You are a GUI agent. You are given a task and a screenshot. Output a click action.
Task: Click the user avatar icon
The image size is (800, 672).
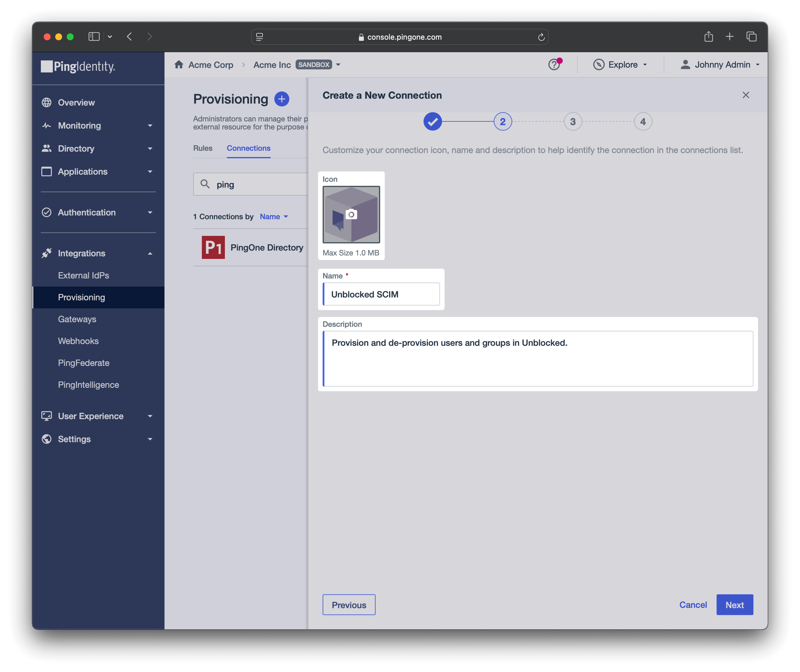coord(685,64)
